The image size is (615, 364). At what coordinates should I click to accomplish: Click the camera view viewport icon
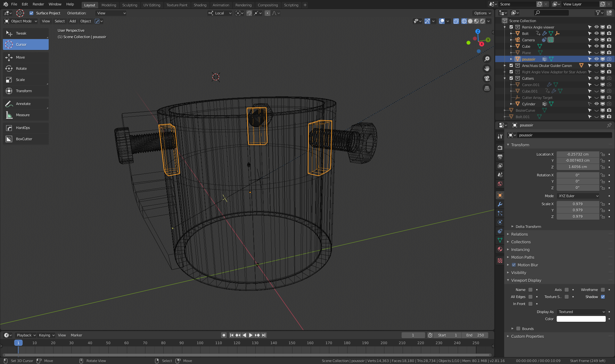pyautogui.click(x=487, y=78)
